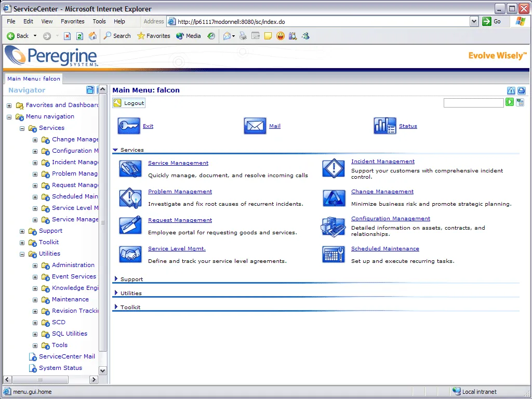Go to the browser Home page icon

[92, 36]
